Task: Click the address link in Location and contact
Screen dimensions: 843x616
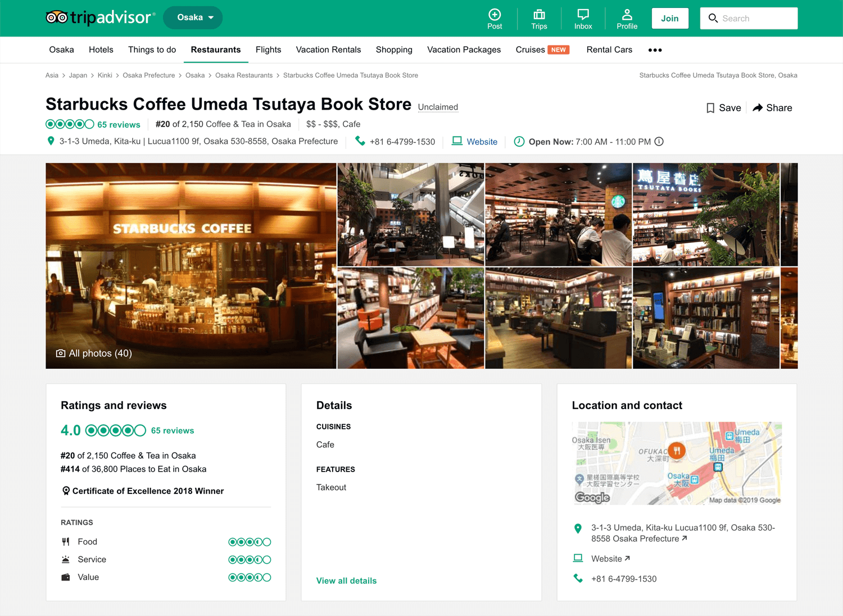Action: tap(683, 533)
